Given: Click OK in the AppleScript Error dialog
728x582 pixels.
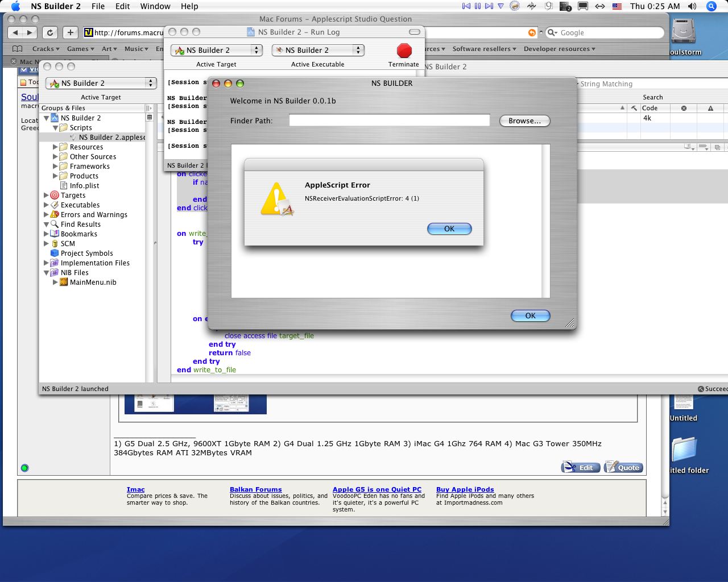Looking at the screenshot, I should [x=449, y=228].
